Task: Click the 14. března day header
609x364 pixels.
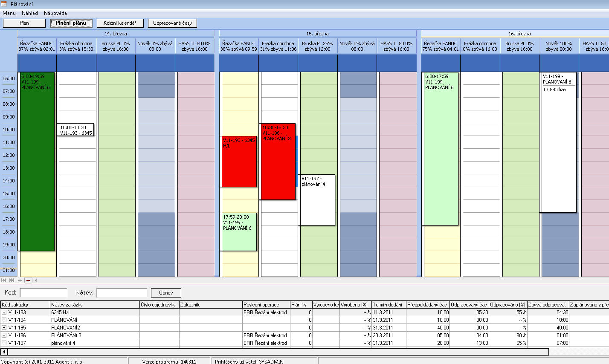Action: tap(116, 34)
